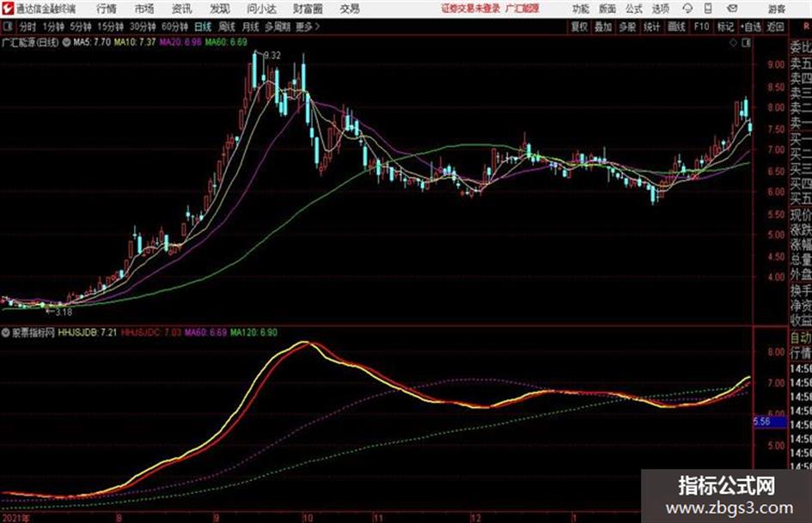812x523 pixels.
Task: Open the 市场 menu
Action: 144,9
